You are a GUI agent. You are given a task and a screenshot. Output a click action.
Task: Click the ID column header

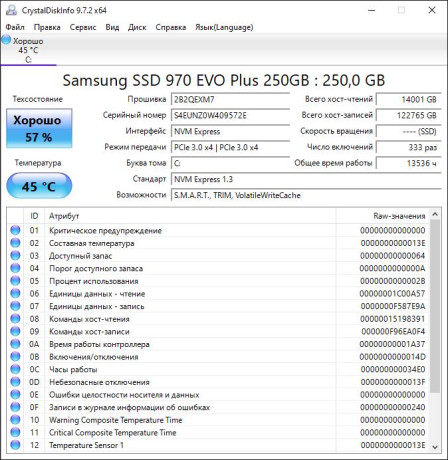coord(34,216)
